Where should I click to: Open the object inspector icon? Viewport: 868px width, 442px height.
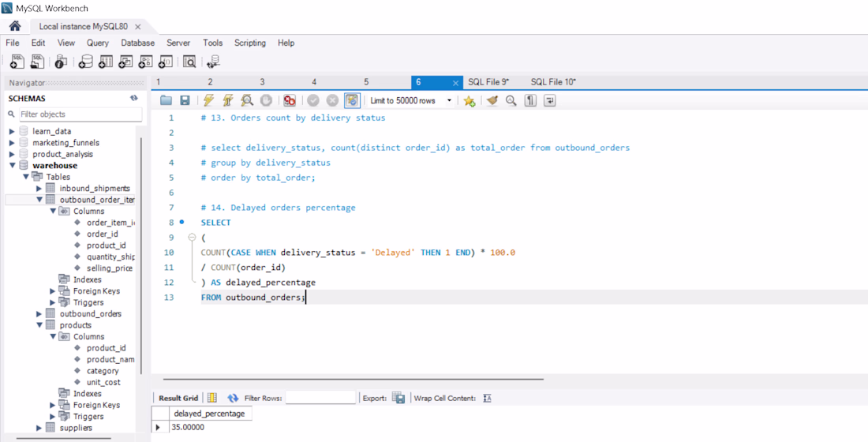61,62
